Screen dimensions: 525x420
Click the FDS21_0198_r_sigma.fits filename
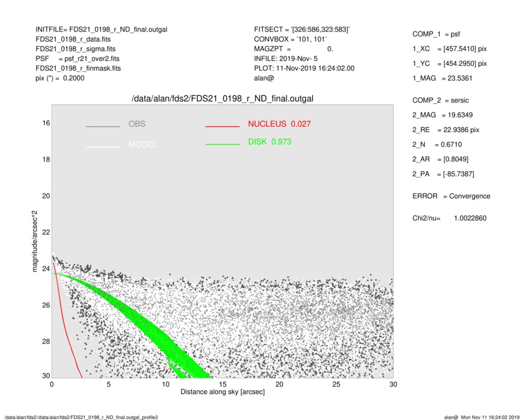[x=75, y=49]
